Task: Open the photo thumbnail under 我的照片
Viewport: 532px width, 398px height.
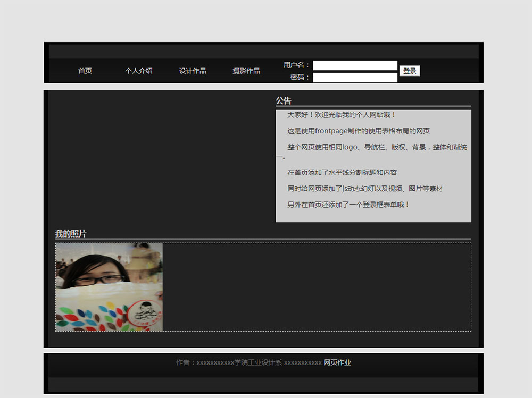Action: (109, 287)
